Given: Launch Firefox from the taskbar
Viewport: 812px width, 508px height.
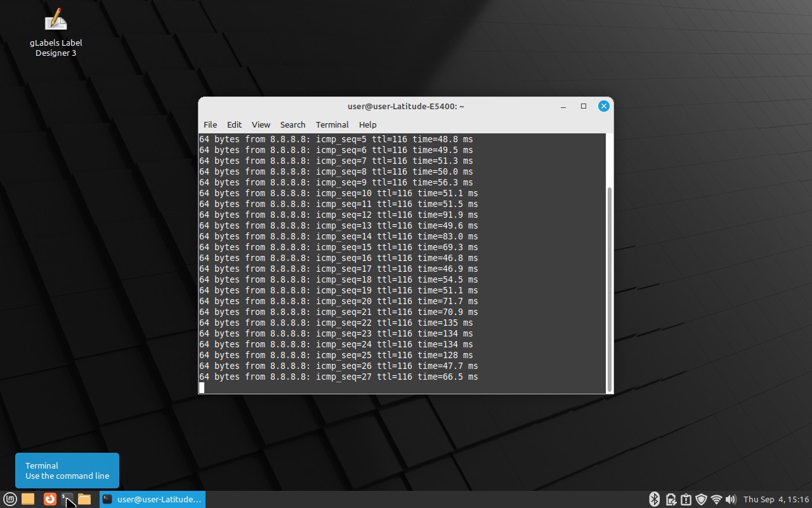Looking at the screenshot, I should pos(49,499).
